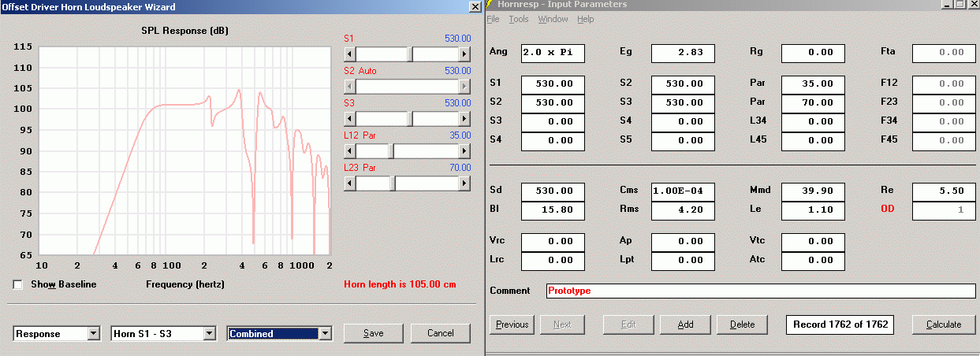Image resolution: width=980 pixels, height=356 pixels.
Task: Click the Eg input field
Action: tap(683, 53)
